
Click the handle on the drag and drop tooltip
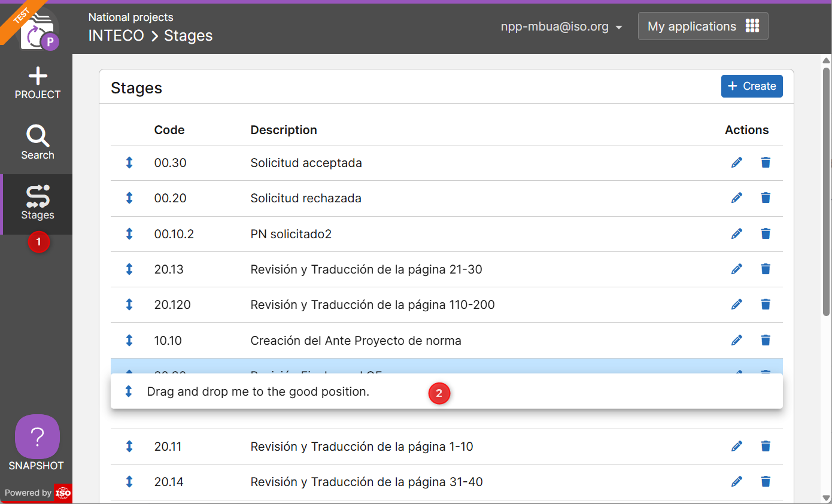coord(128,391)
